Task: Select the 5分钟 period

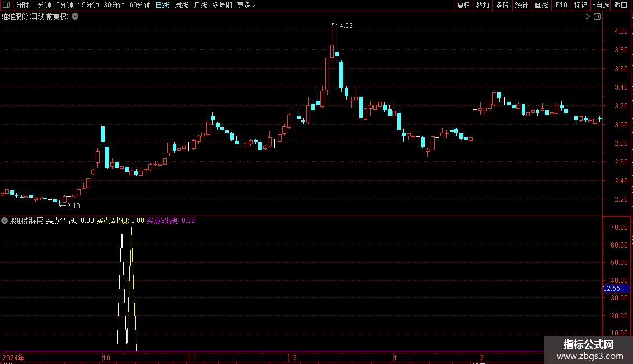Action: click(64, 5)
